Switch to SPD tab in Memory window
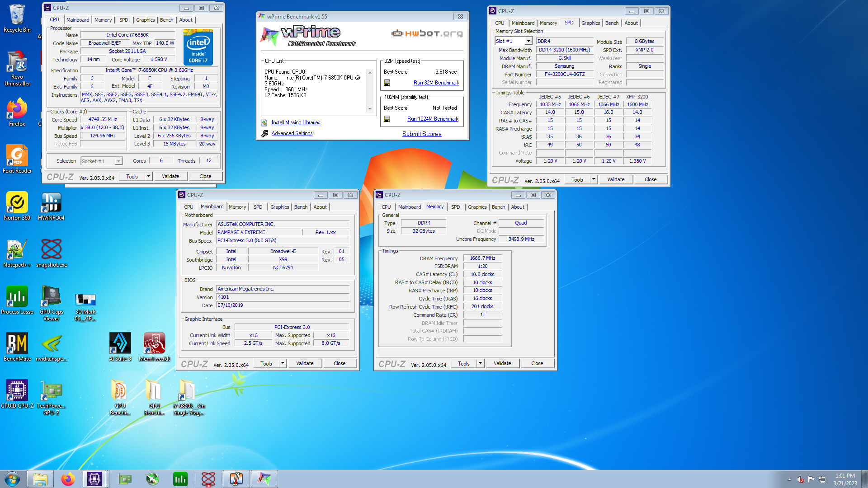The width and height of the screenshot is (868, 488). pyautogui.click(x=455, y=207)
